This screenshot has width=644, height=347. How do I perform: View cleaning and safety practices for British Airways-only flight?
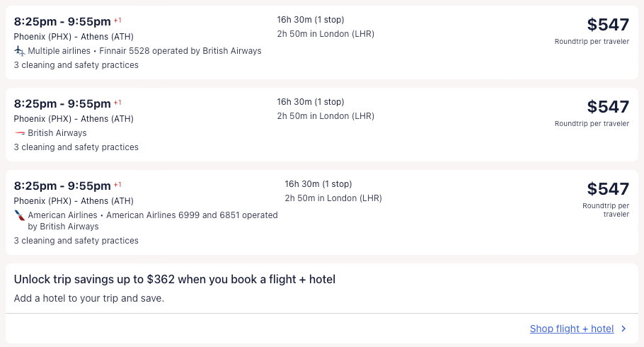point(76,147)
